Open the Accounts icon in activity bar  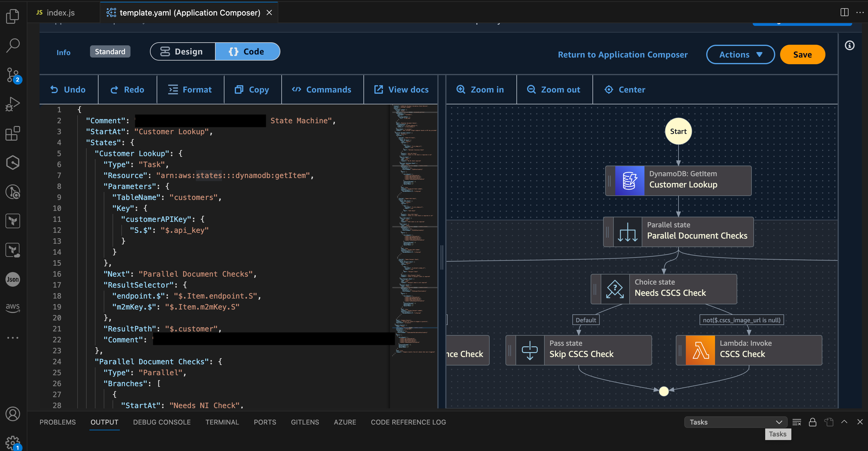[13, 414]
